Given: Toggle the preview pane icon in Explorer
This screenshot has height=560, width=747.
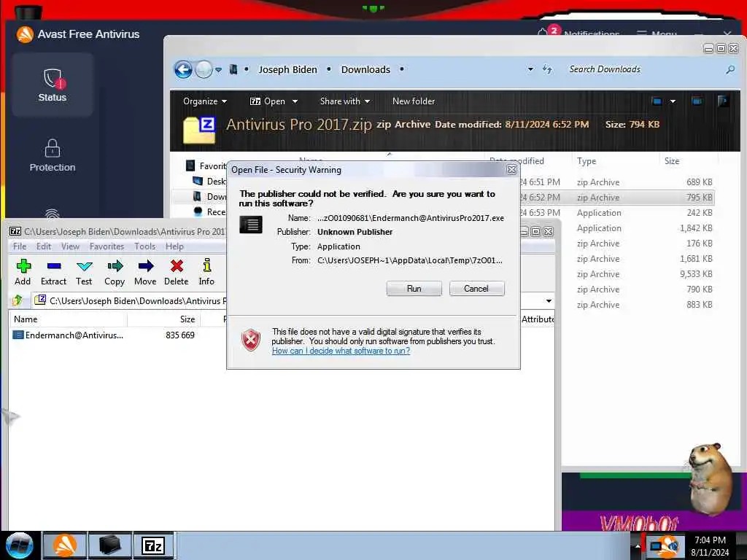Looking at the screenshot, I should (697, 101).
